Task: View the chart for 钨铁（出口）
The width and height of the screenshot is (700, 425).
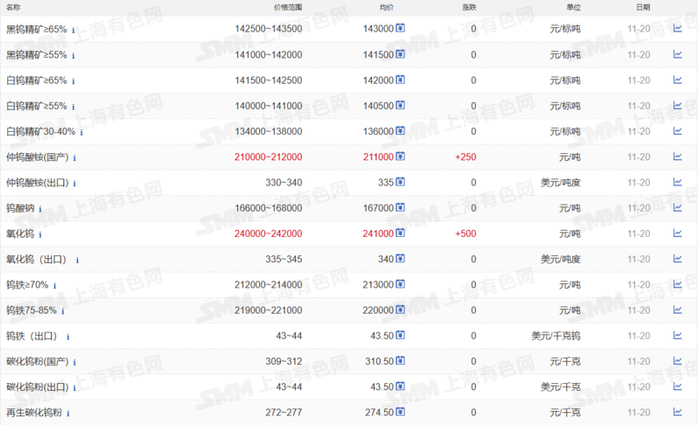Action: tap(677, 335)
